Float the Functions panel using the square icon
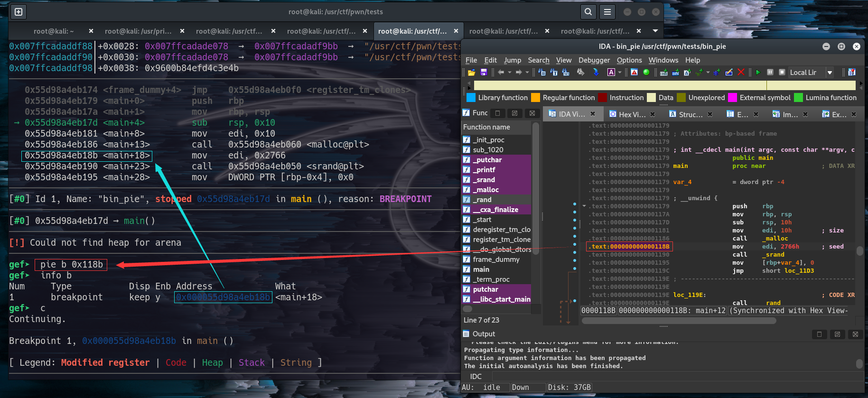868x398 pixels. [x=497, y=113]
